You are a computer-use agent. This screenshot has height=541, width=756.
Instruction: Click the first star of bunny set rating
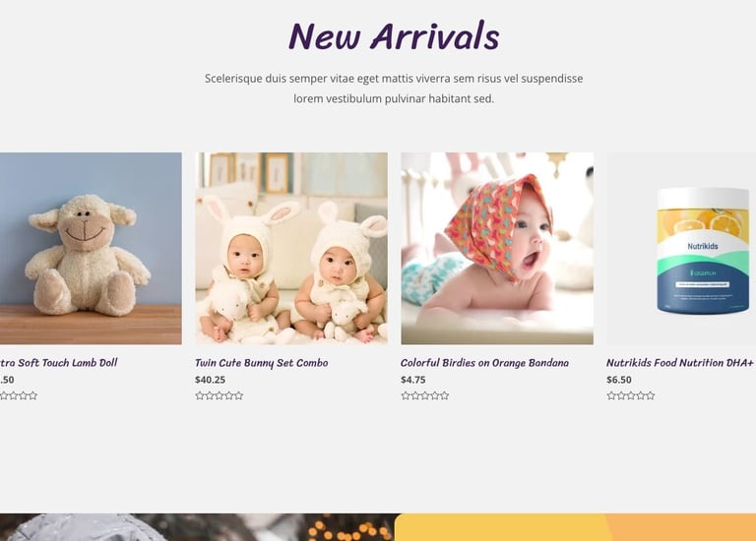[200, 395]
